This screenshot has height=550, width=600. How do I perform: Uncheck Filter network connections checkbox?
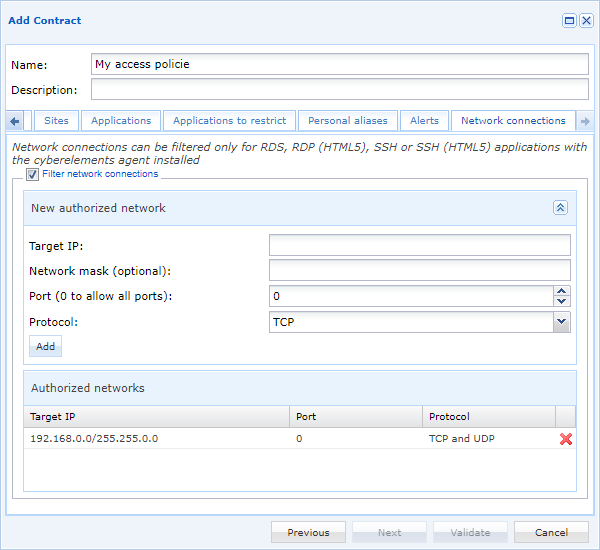(33, 174)
